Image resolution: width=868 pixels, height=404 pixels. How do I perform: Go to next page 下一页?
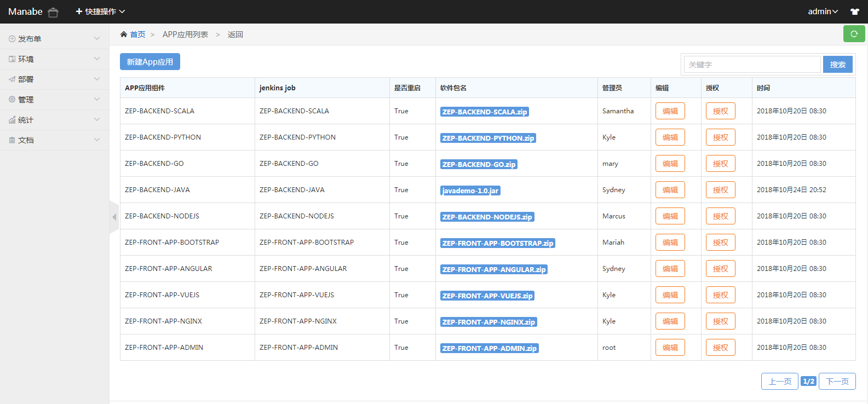(x=837, y=382)
